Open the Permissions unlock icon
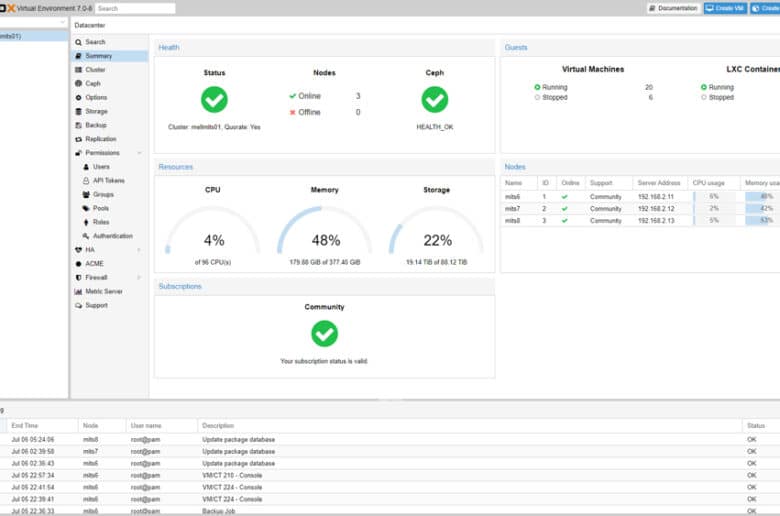780x516 pixels. (78, 153)
